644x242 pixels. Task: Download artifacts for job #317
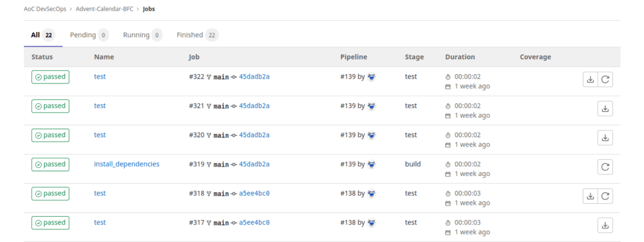coord(605,225)
